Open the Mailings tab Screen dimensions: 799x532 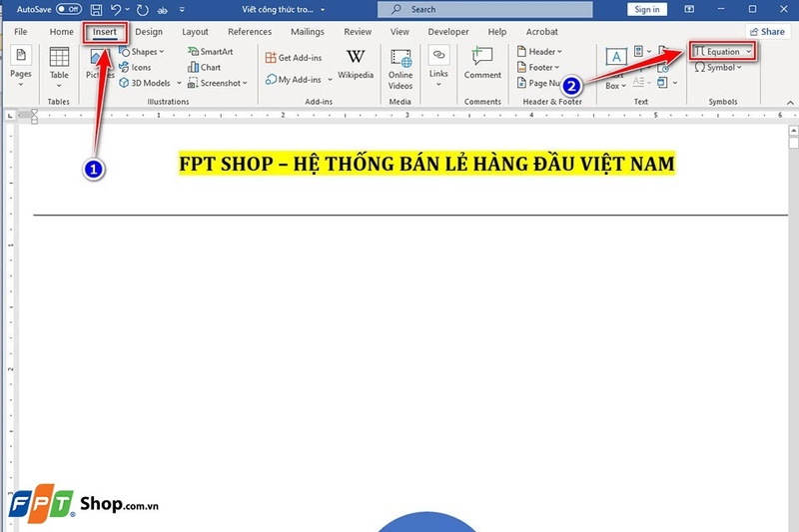coord(308,32)
